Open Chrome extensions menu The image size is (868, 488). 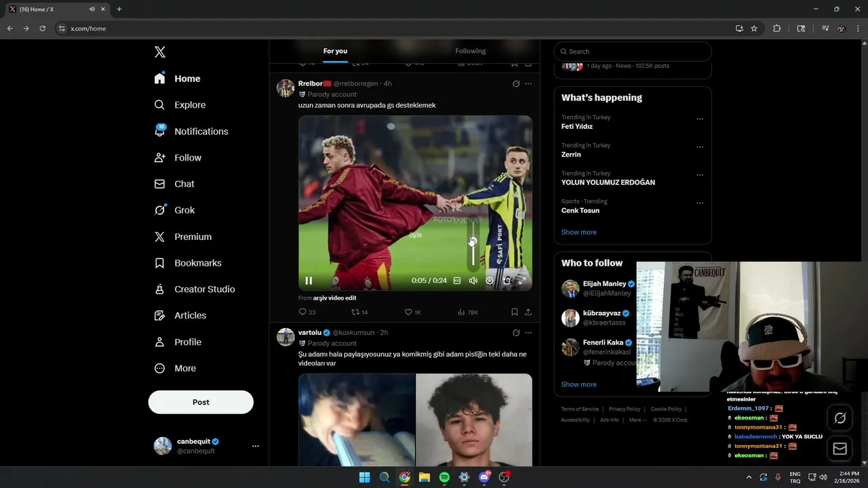777,28
